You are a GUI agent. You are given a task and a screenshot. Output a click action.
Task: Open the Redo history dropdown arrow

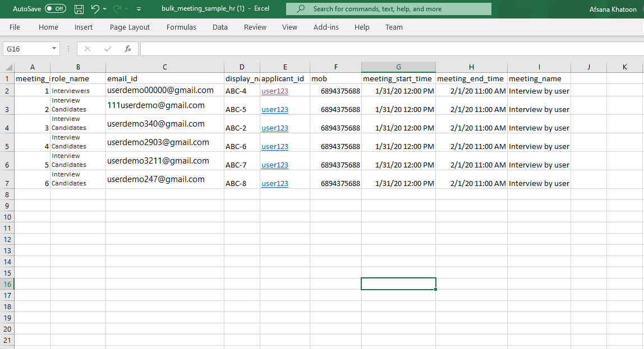(x=127, y=8)
